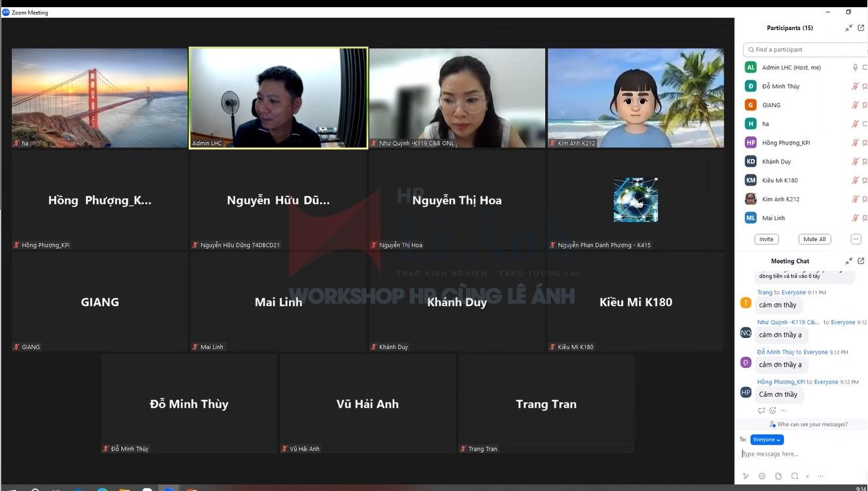The width and height of the screenshot is (868, 491).
Task: Reply to the last chat message
Action: [x=761, y=411]
